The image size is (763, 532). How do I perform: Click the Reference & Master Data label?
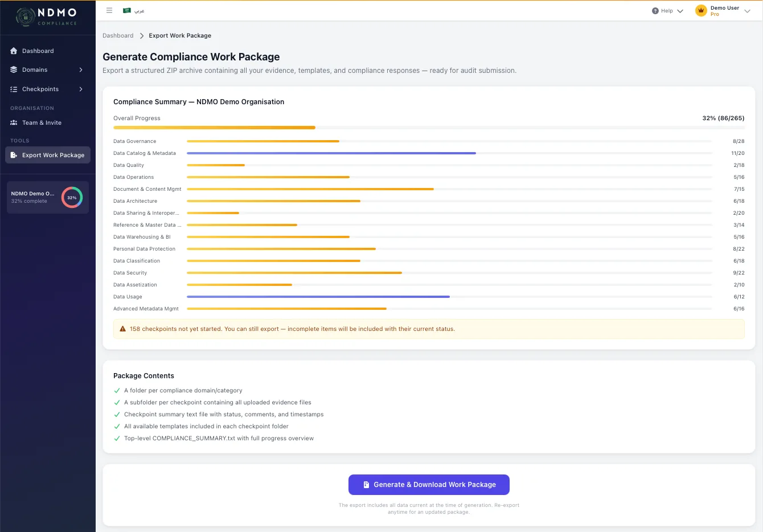click(x=147, y=225)
